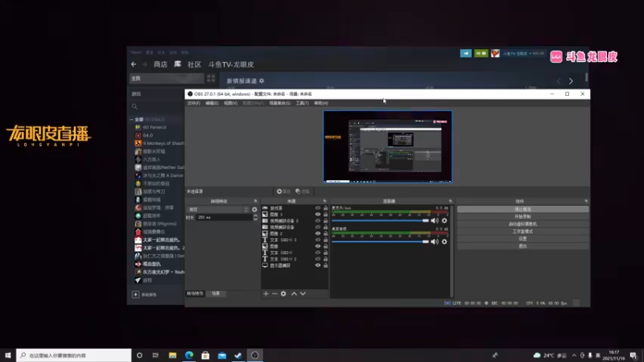Screen dimensions: 644x362
Task: Open OBS 设置 button in controls
Action: point(522,239)
